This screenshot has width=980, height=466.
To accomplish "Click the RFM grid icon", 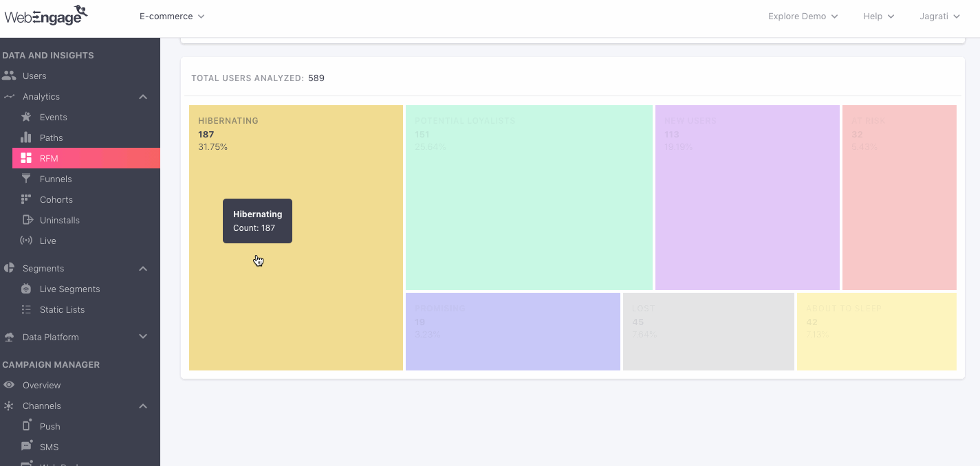I will [x=26, y=158].
